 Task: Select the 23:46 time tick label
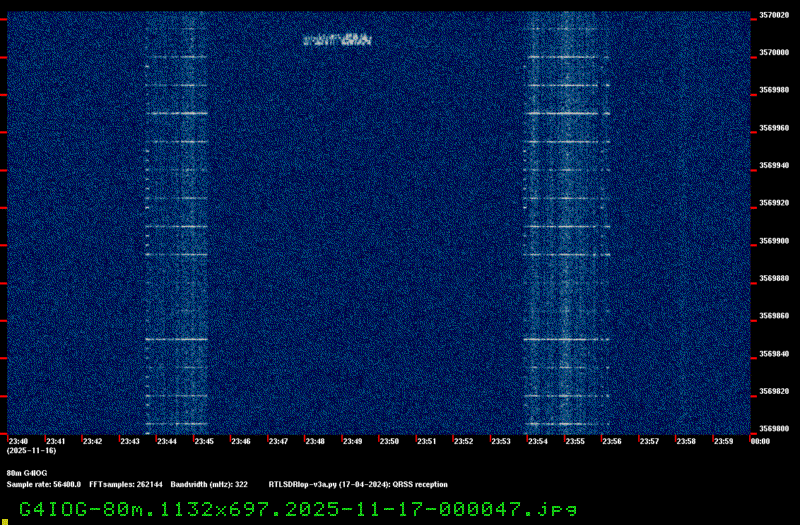tap(241, 441)
